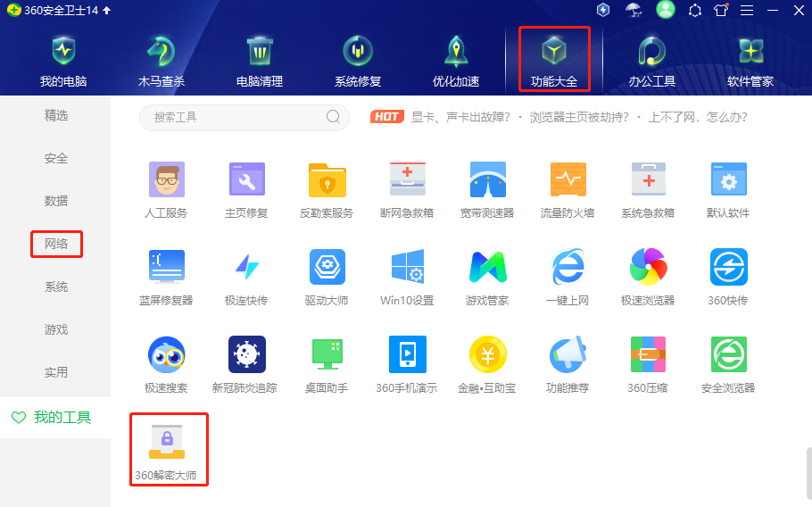812x507 pixels.
Task: Click the blue lightning shield title icon
Action: (603, 10)
